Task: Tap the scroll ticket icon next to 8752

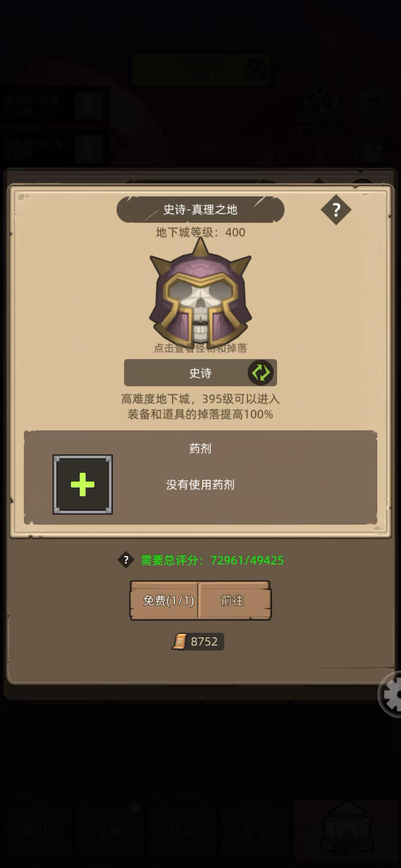Action: click(x=180, y=642)
